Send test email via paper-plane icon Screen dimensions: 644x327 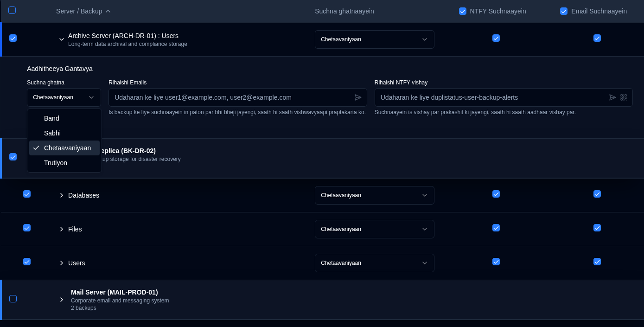pos(358,97)
